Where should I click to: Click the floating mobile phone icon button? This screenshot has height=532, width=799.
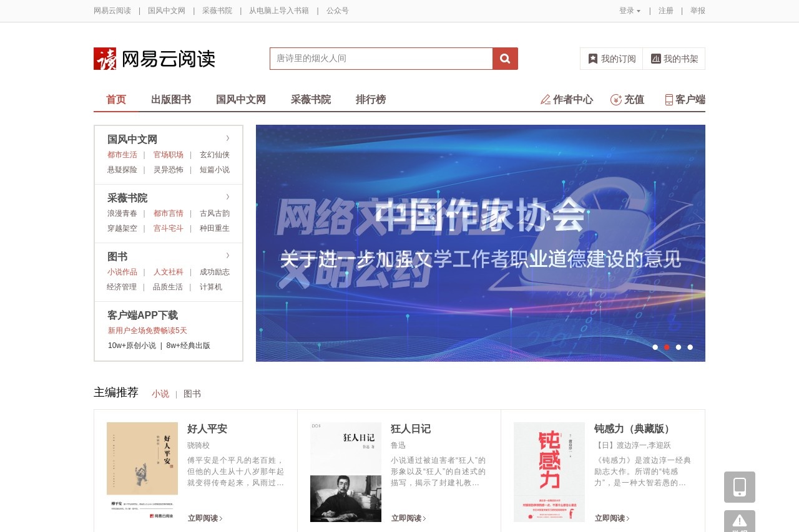point(740,487)
